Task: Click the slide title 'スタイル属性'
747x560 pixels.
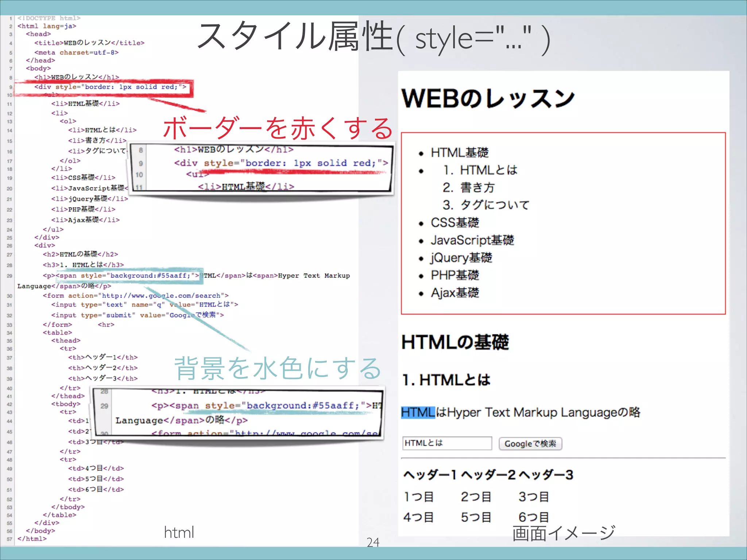Action: tap(295, 36)
